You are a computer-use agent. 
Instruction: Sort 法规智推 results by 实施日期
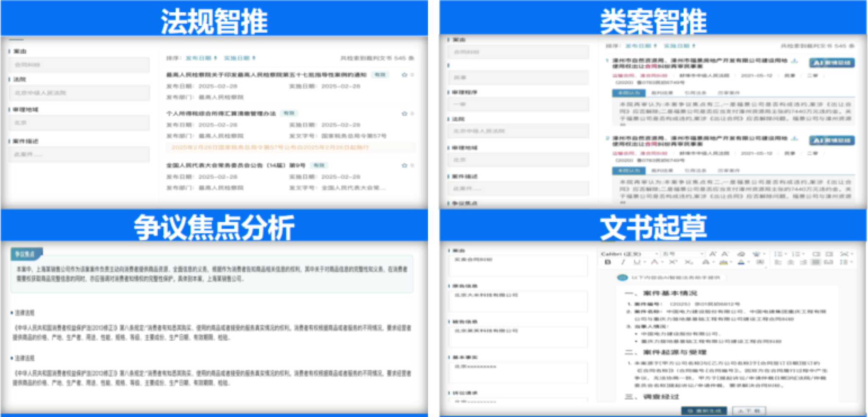click(x=240, y=58)
